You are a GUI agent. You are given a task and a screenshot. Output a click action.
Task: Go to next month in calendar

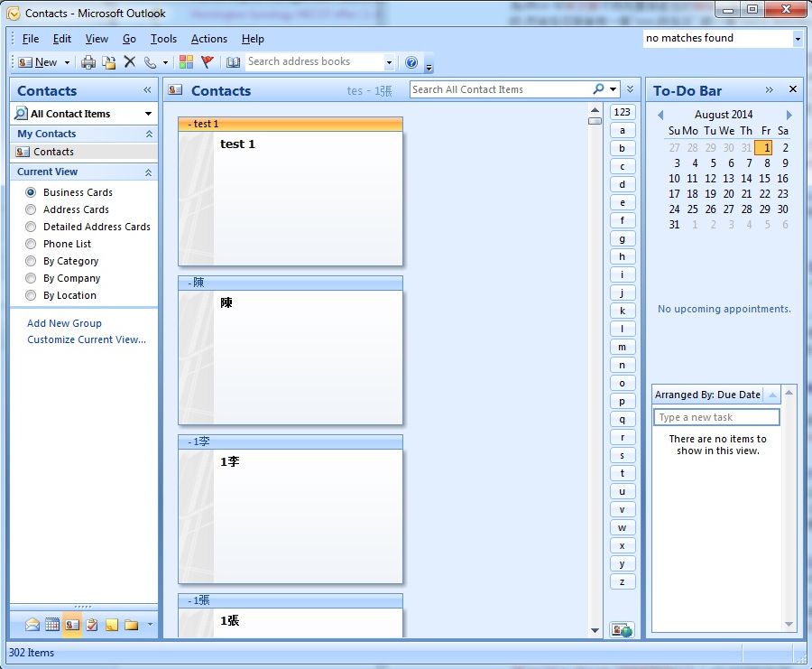(789, 115)
